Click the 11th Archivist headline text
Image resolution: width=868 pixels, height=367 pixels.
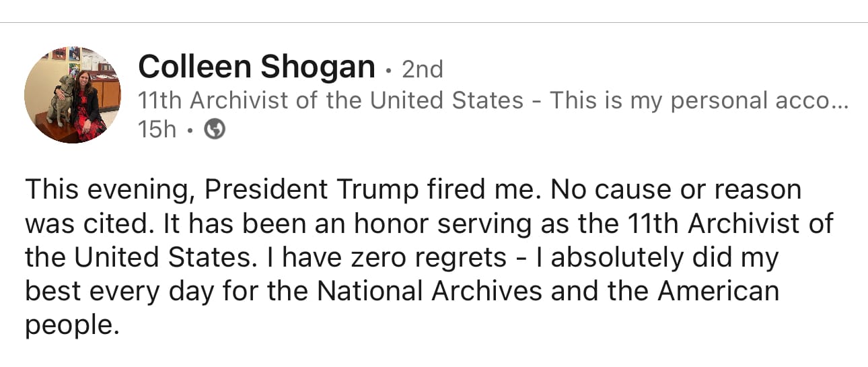(x=330, y=100)
